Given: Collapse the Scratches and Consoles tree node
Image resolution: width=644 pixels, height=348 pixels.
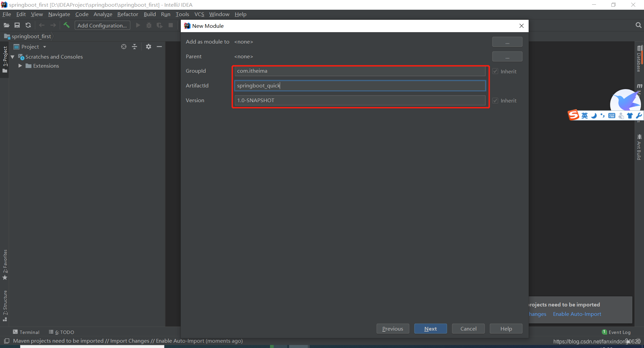Looking at the screenshot, I should pyautogui.click(x=12, y=57).
